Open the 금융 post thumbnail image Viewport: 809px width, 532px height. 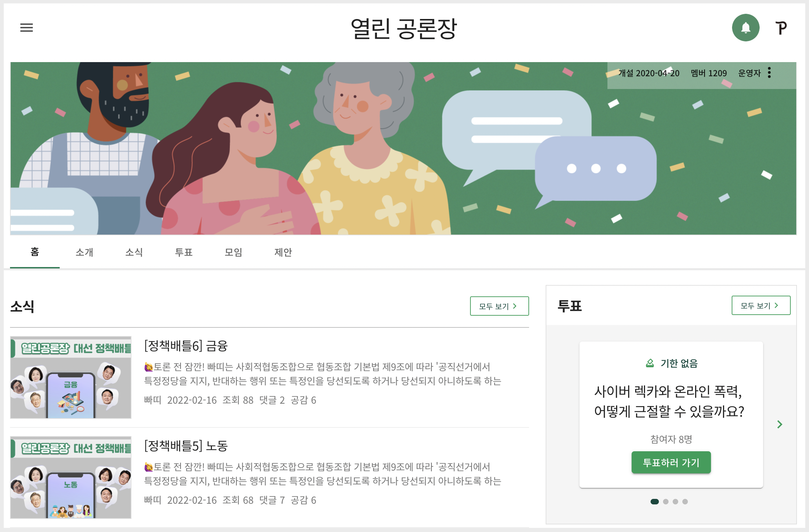point(71,377)
